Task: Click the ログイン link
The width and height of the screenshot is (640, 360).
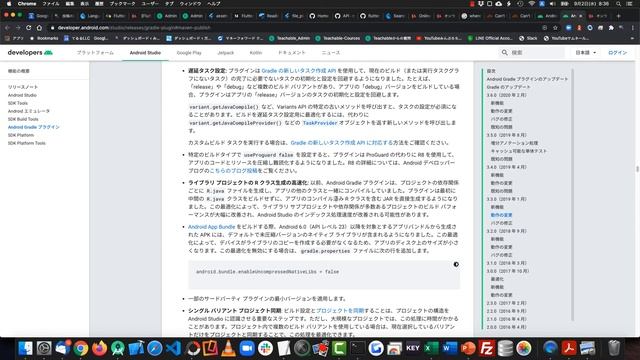Action: pos(618,53)
